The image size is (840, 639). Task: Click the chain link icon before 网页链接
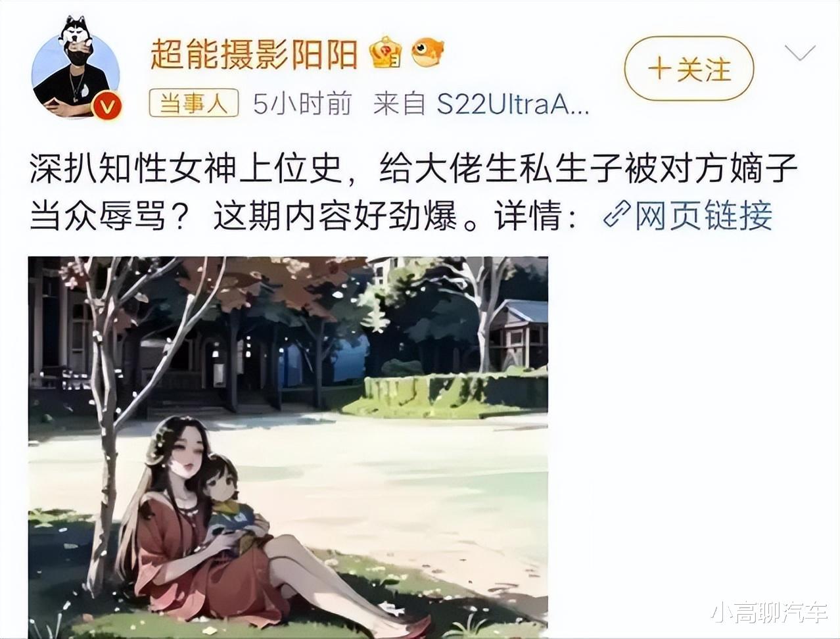click(x=617, y=215)
